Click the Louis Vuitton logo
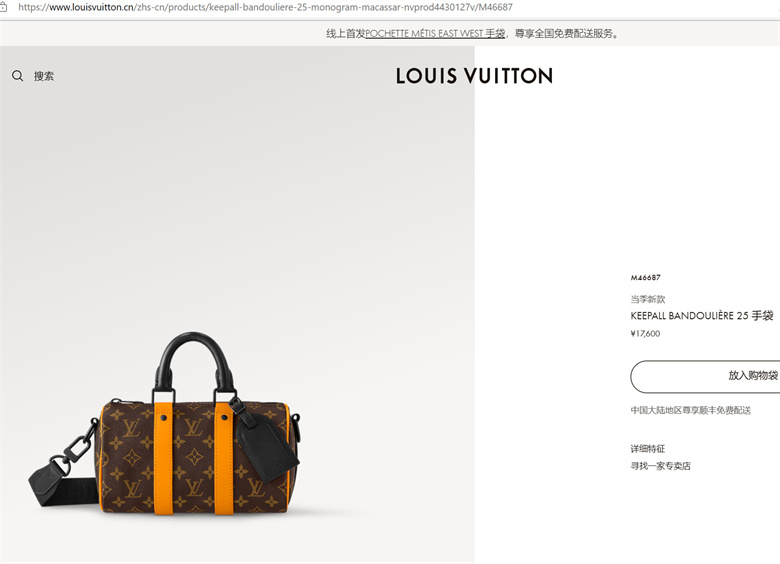Screen dimensions: 780x564 coord(475,76)
